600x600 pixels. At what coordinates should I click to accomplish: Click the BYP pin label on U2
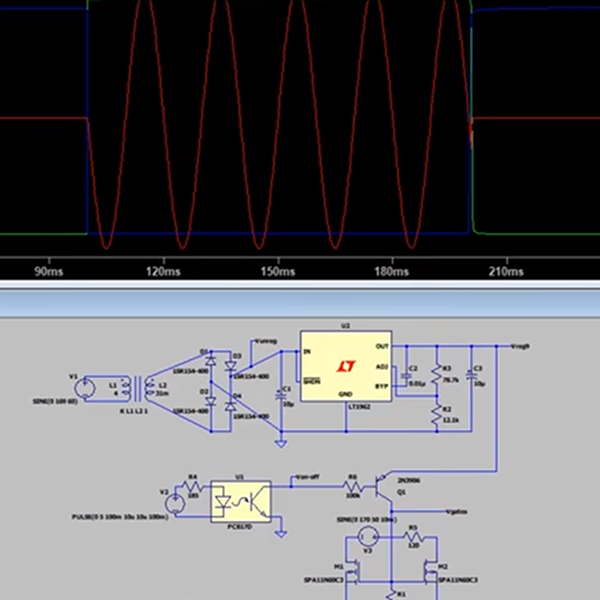point(382,386)
